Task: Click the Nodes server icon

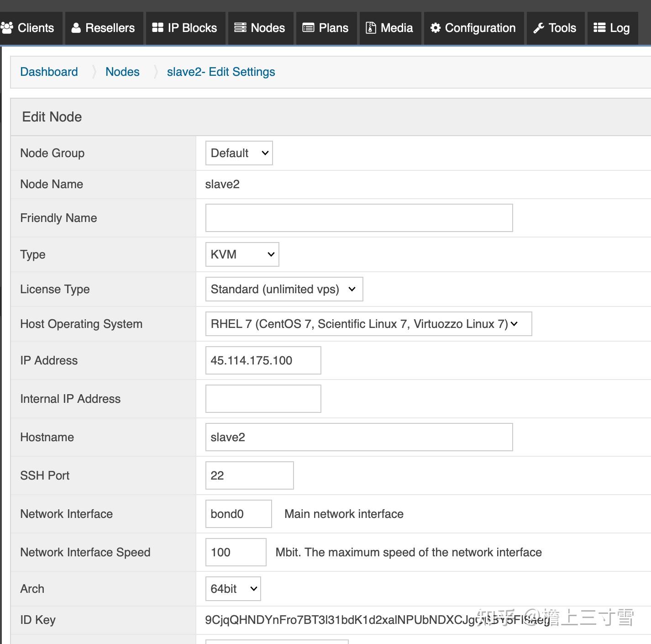Action: point(240,28)
